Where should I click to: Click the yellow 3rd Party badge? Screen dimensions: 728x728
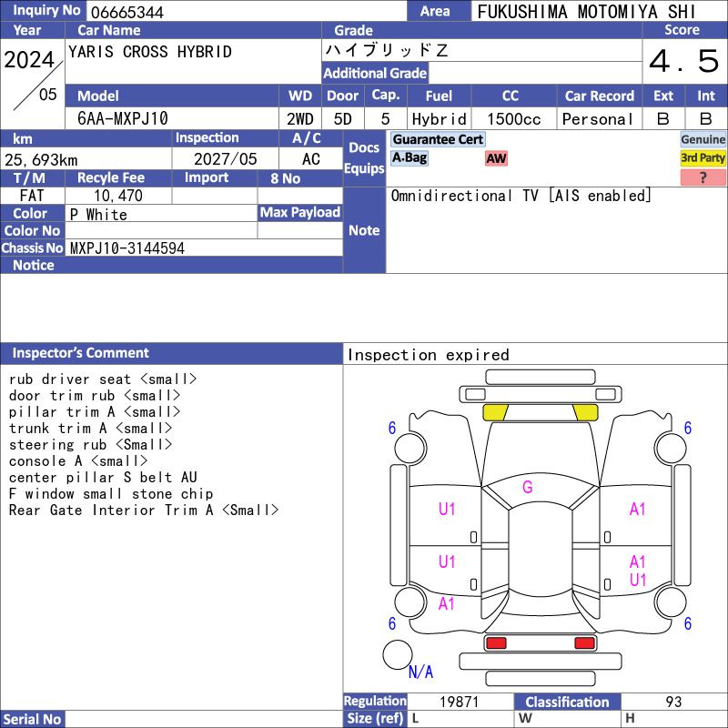(703, 157)
